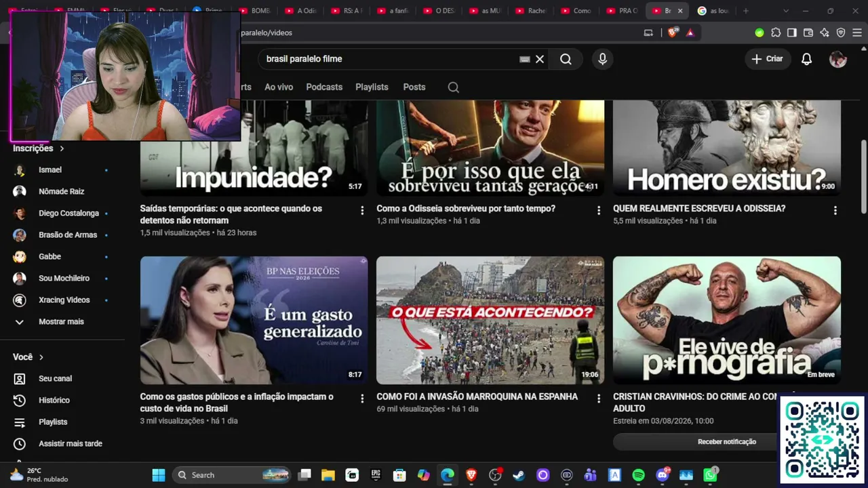Viewport: 868px width, 488px height.
Task: Expand Mostrar mais in subscriptions list
Action: (x=62, y=321)
